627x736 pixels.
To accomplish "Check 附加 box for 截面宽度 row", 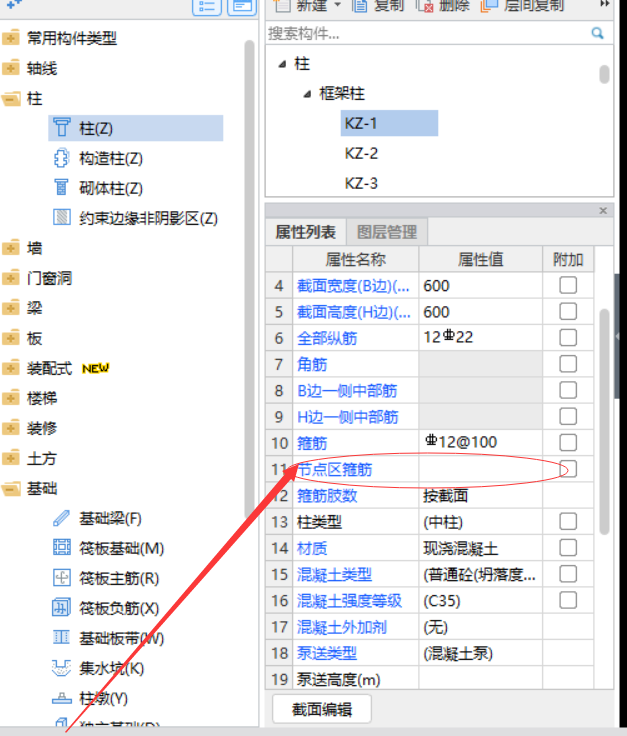I will point(568,285).
